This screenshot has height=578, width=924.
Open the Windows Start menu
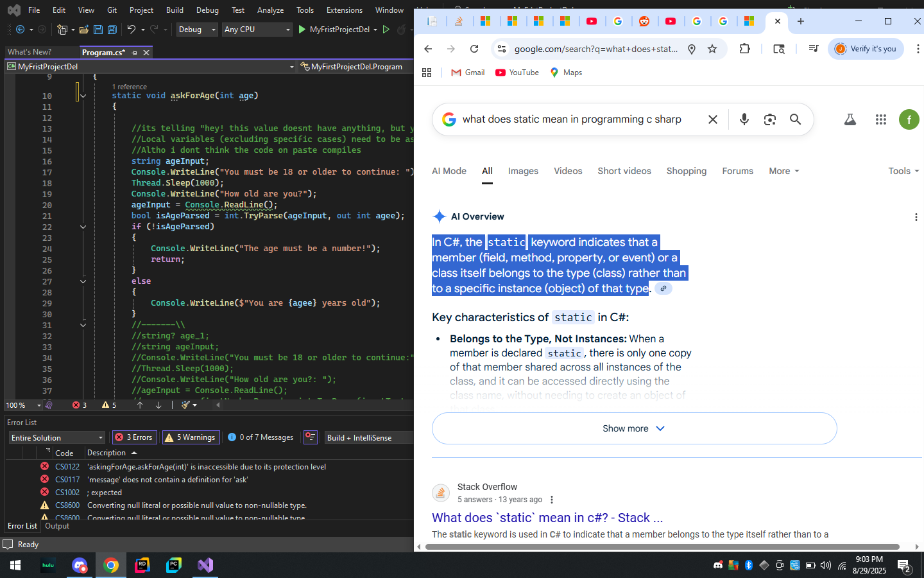15,565
